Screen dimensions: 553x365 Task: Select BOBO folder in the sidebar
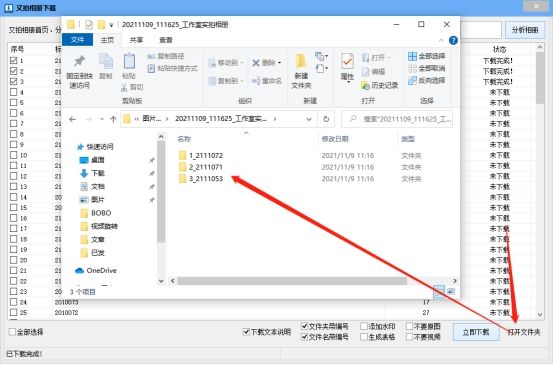point(96,213)
